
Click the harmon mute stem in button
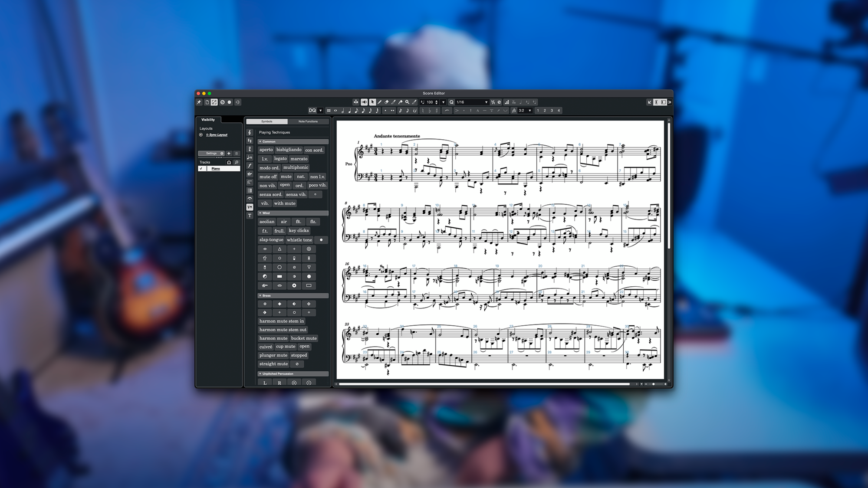281,321
